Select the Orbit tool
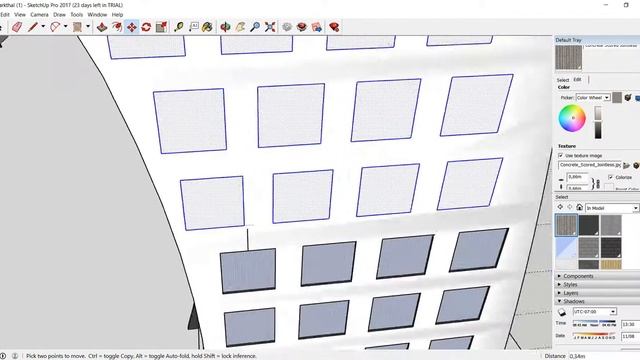 [225, 27]
